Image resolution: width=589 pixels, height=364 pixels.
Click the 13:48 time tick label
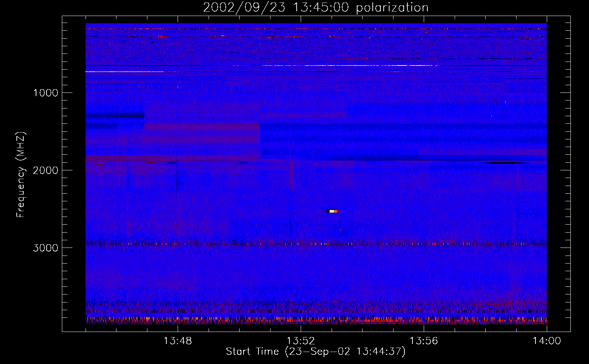[x=178, y=341]
